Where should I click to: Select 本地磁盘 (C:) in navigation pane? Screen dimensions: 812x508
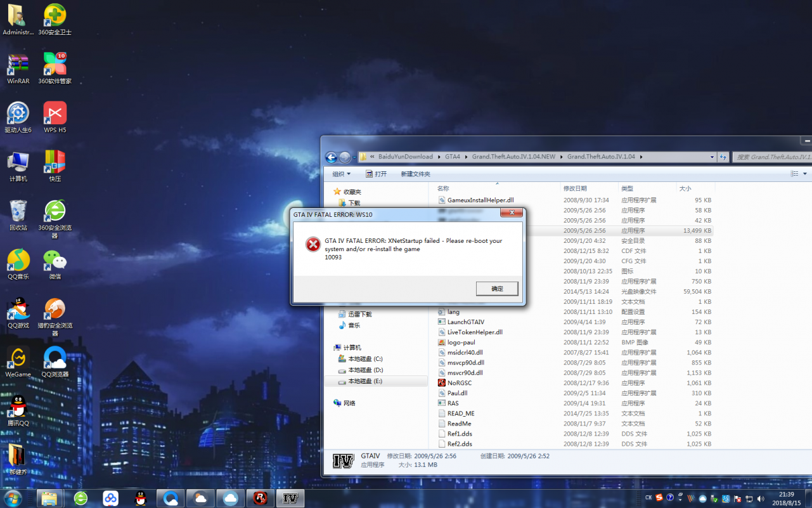365,359
